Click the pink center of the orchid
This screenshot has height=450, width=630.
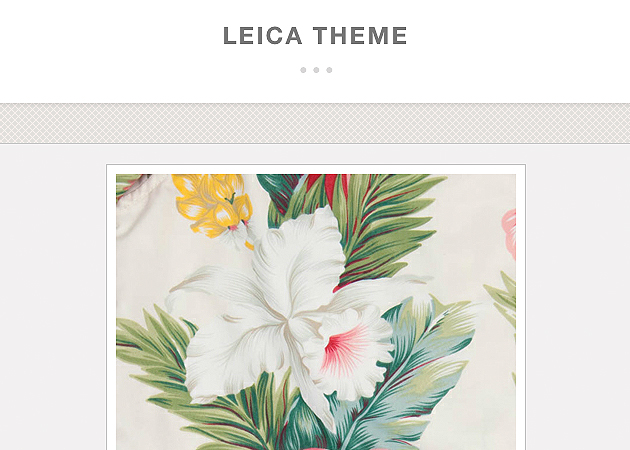(344, 348)
